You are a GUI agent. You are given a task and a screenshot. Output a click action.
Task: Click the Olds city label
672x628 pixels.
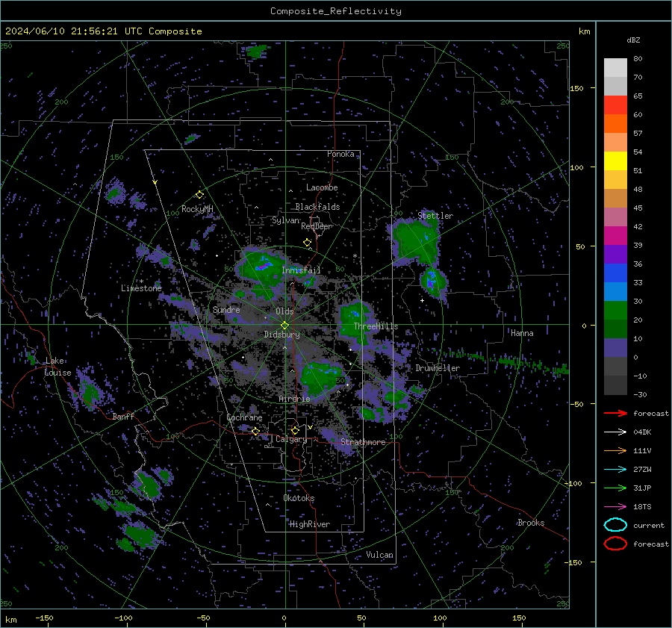pyautogui.click(x=284, y=311)
